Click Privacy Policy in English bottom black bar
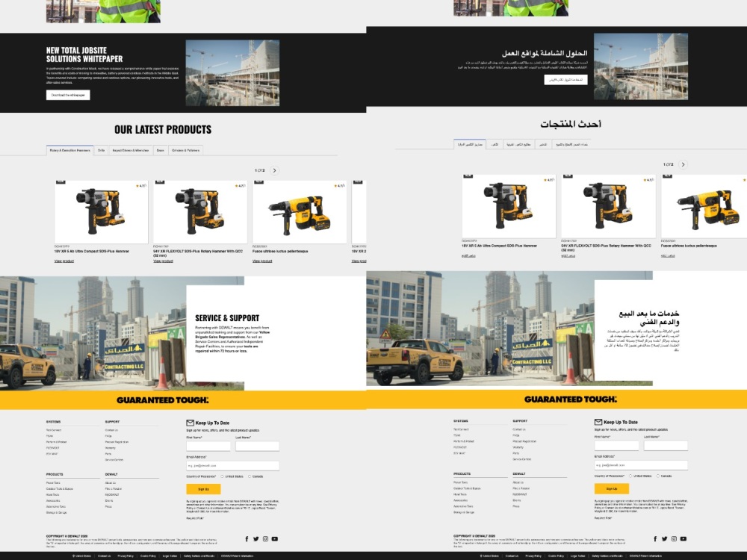Viewport: 747px width, 560px height. [125, 556]
